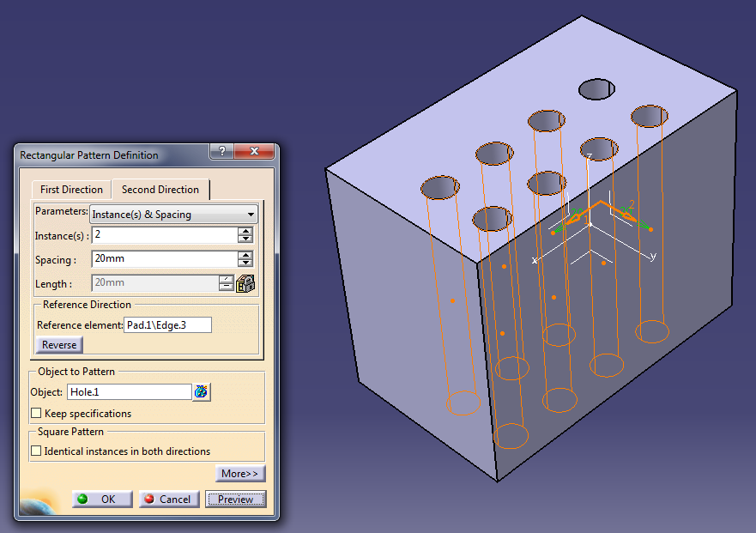Screen dimensions: 756x533
Task: Switch to the First Direction tab
Action: coord(71,190)
